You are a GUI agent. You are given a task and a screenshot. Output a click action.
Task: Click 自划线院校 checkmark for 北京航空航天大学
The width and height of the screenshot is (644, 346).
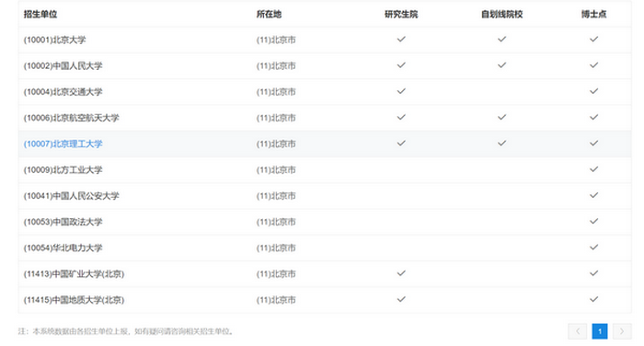point(502,117)
